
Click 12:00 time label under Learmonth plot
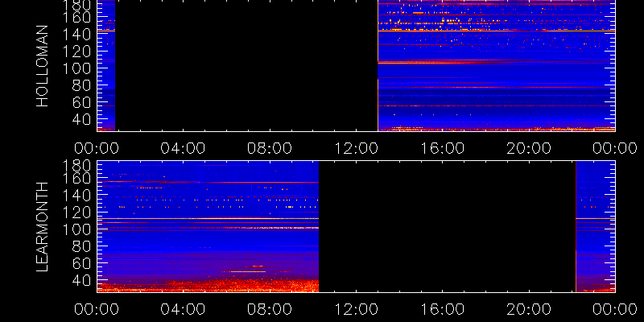[x=356, y=309]
